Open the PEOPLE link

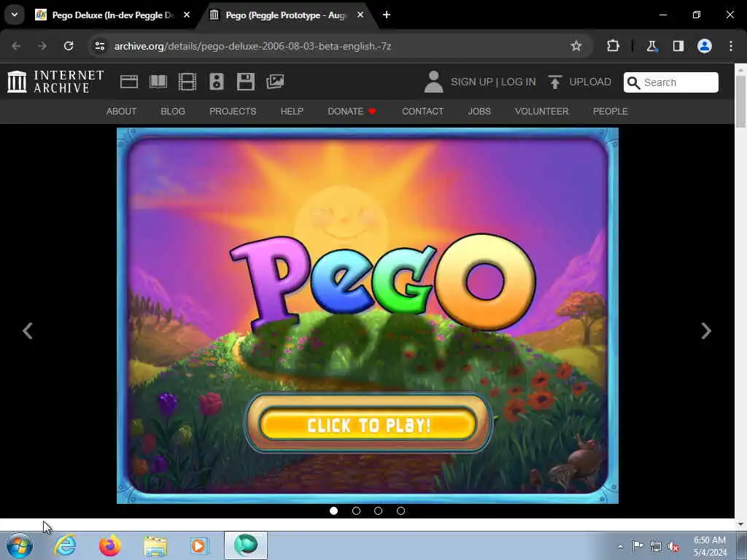tap(611, 111)
